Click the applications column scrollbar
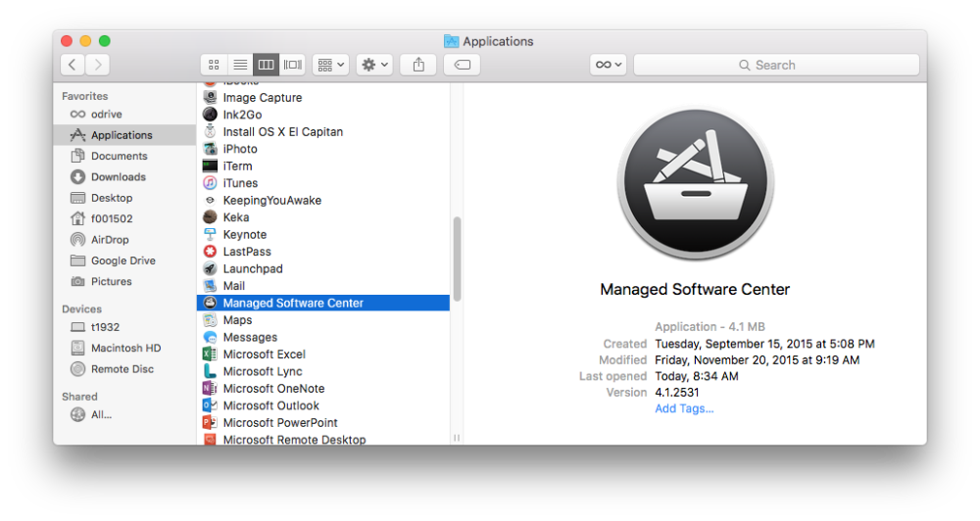The width and height of the screenshot is (980, 521). click(x=457, y=260)
